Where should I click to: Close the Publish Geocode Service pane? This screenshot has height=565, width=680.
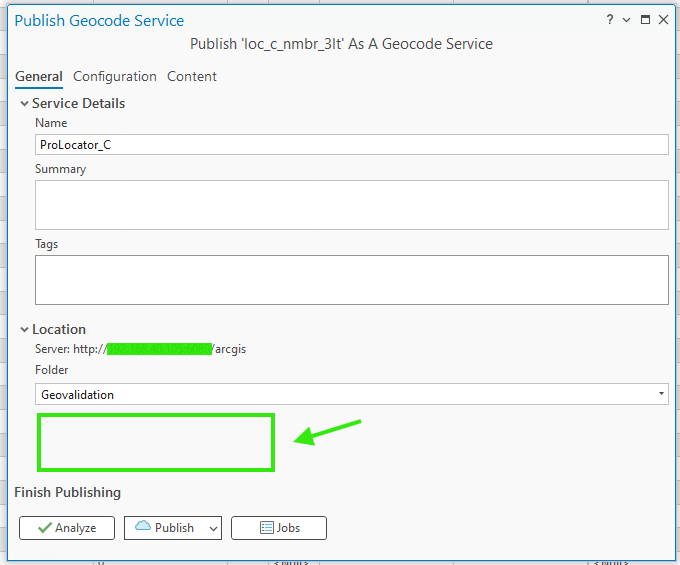(x=663, y=20)
